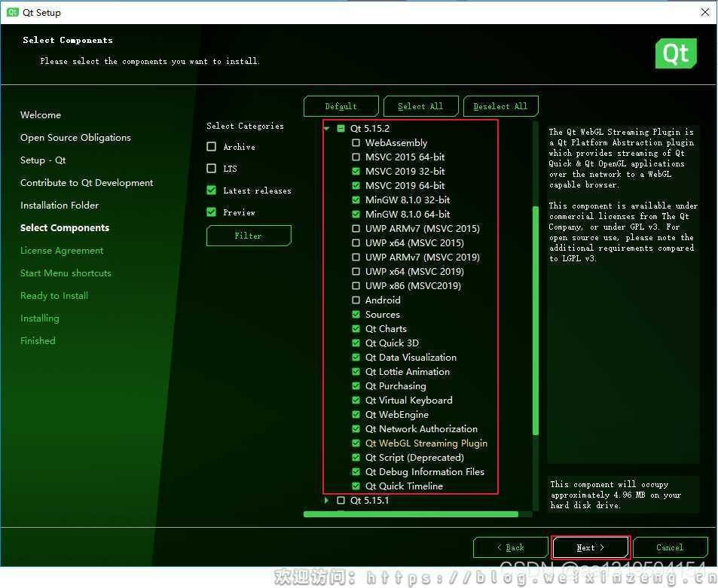Close the Qt Setup window
The height and width of the screenshot is (588, 718).
click(705, 12)
